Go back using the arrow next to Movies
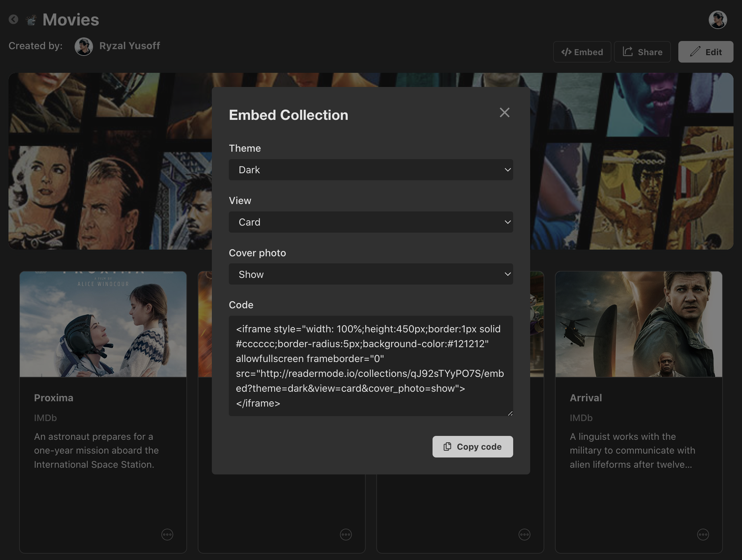The image size is (742, 560). click(x=13, y=19)
